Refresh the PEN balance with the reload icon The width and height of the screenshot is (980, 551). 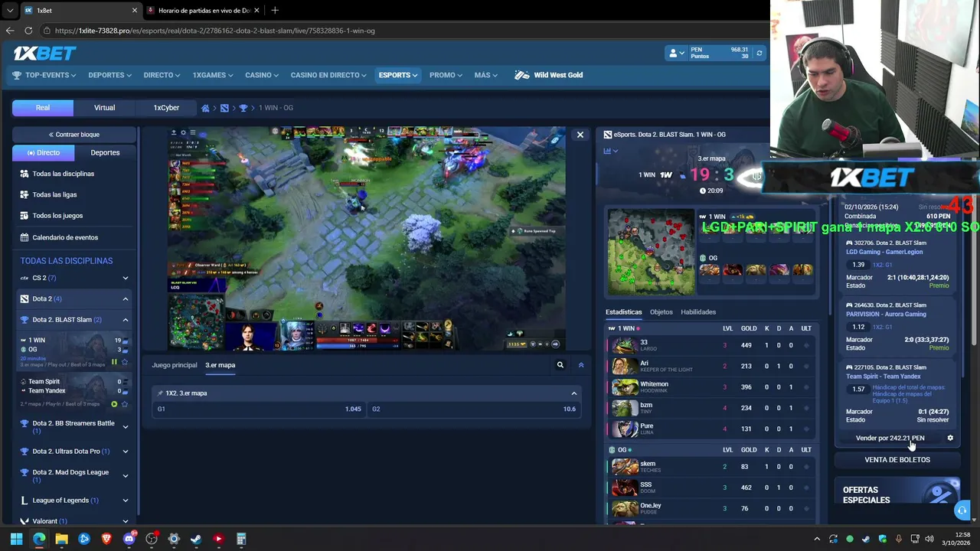pyautogui.click(x=759, y=53)
